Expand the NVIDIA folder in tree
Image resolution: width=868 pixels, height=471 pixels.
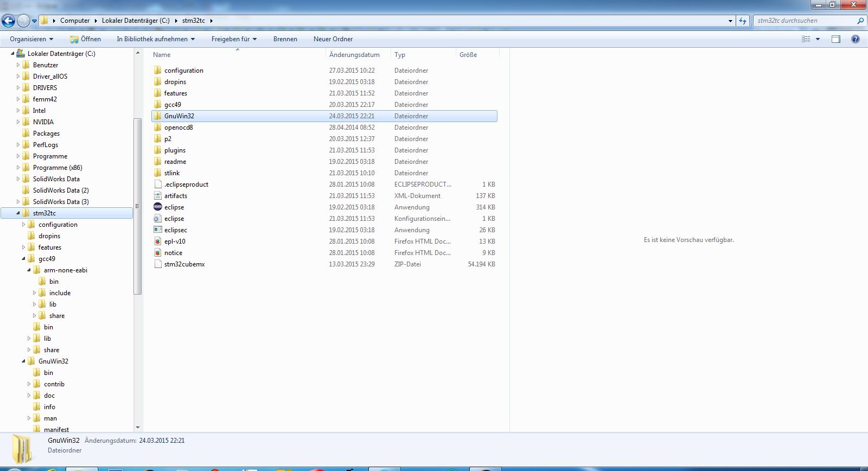point(18,122)
